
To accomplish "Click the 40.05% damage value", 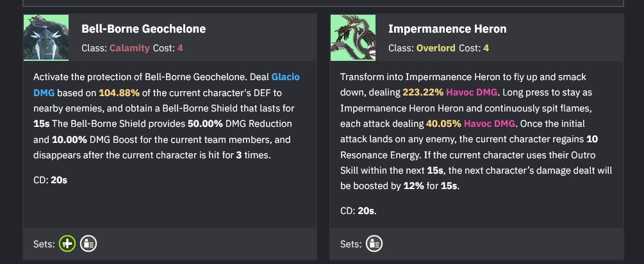I will point(444,124).
